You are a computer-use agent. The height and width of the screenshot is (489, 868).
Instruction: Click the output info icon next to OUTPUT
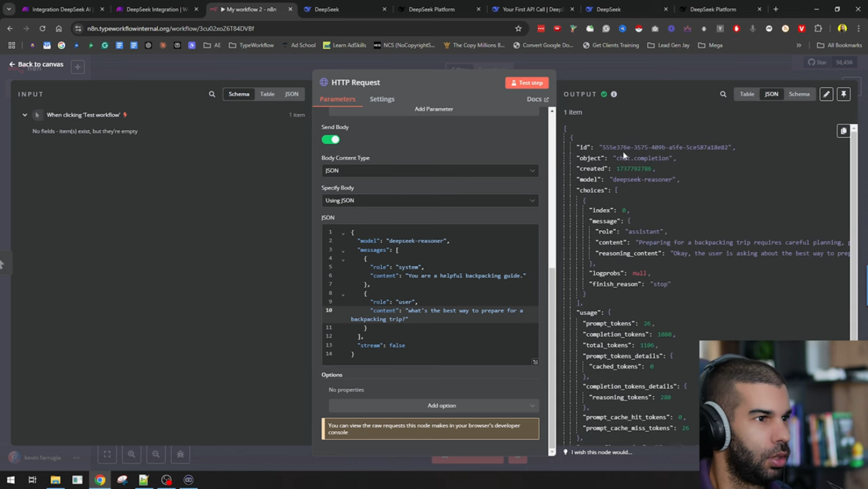(x=614, y=94)
